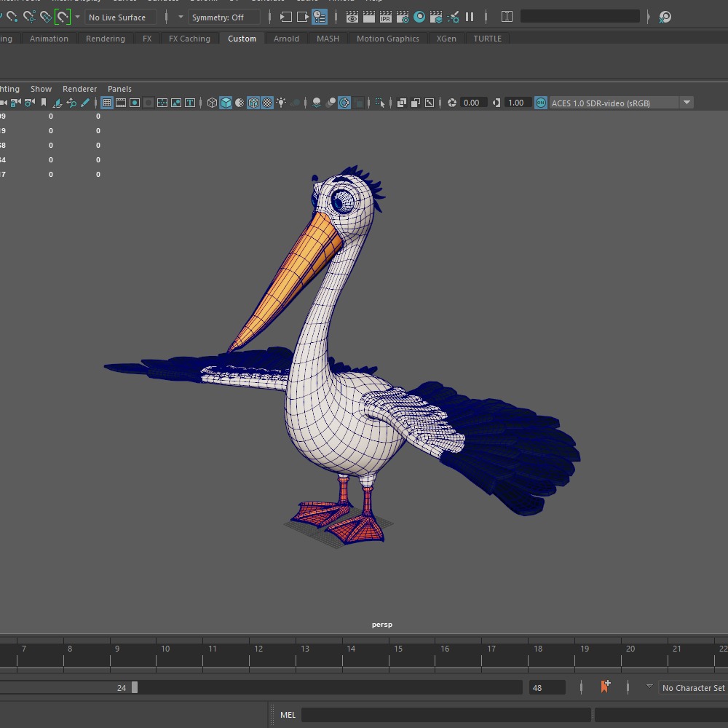Open the FX Caching shelf tab
This screenshot has width=728, height=728.
pos(189,39)
